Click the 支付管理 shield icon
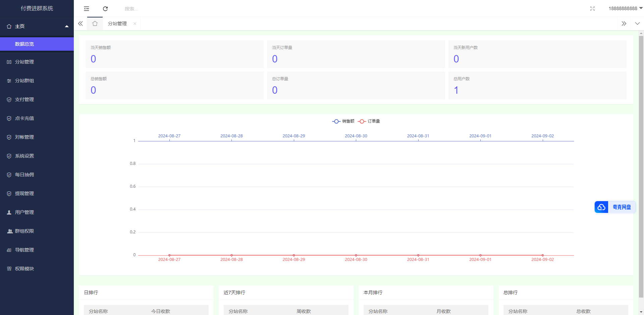644x315 pixels. point(9,99)
